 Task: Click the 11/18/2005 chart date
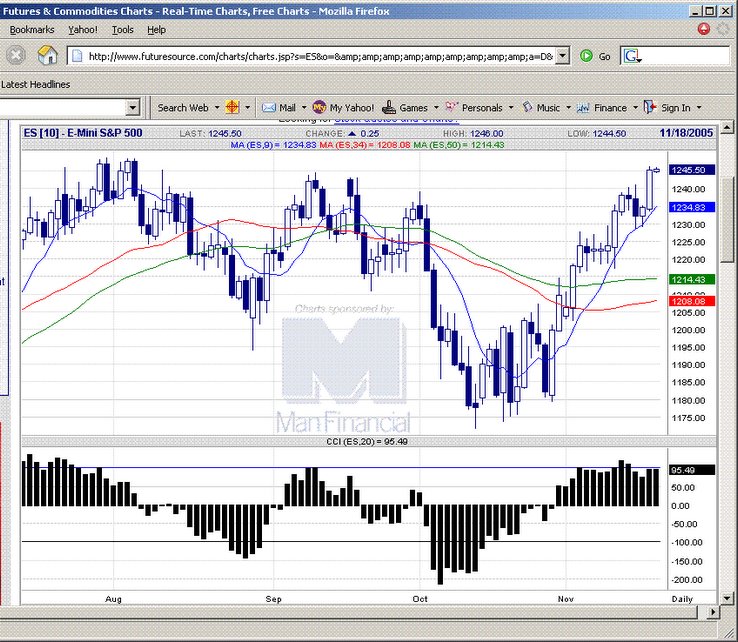[x=686, y=133]
